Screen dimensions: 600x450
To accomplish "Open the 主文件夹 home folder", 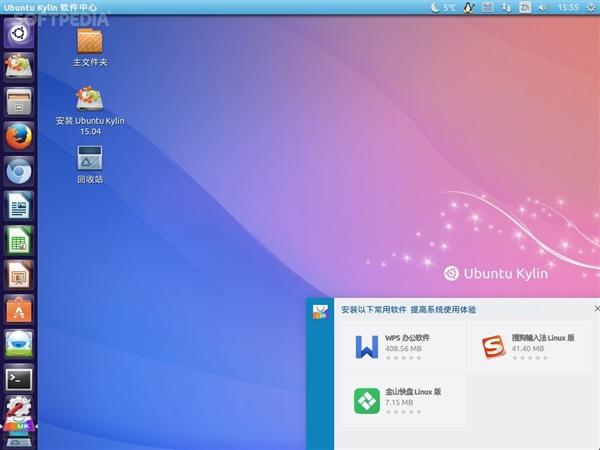I will pos(90,42).
